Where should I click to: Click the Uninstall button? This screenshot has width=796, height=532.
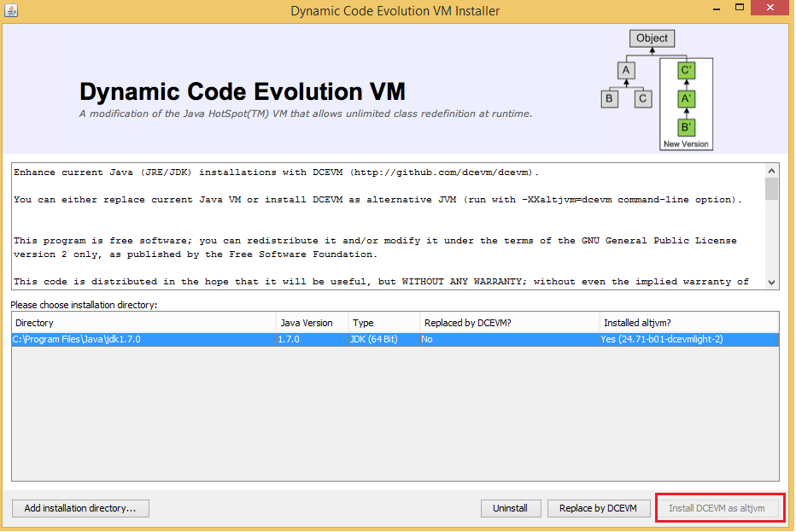(511, 508)
